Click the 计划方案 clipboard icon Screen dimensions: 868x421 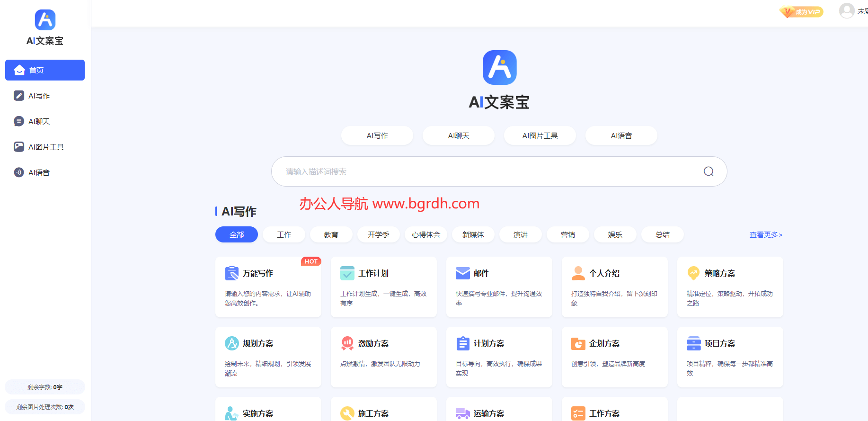463,343
